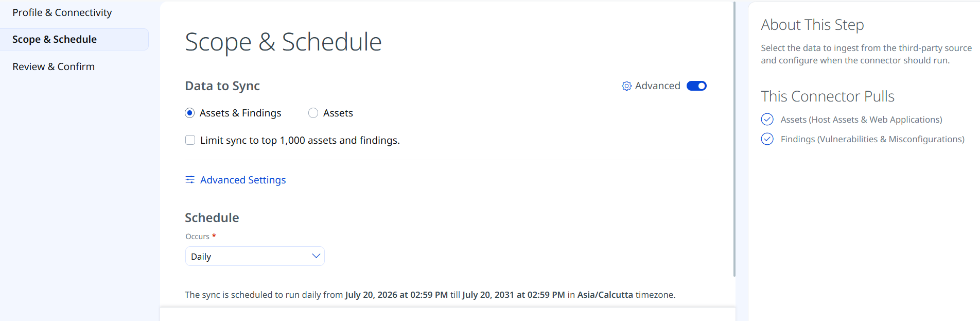The width and height of the screenshot is (980, 321).
Task: Click Findings (Vulnerabilities & Misconfigurations) text
Action: (x=872, y=139)
